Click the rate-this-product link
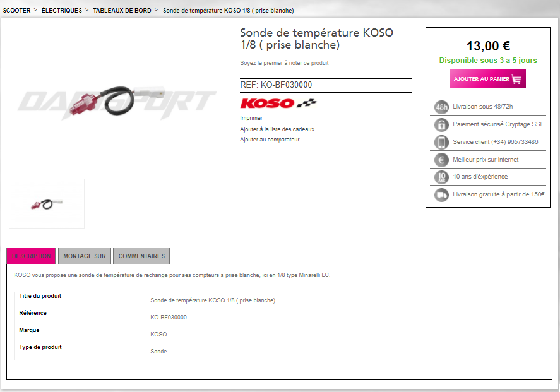Screen dimensions: 560x392 (284, 63)
